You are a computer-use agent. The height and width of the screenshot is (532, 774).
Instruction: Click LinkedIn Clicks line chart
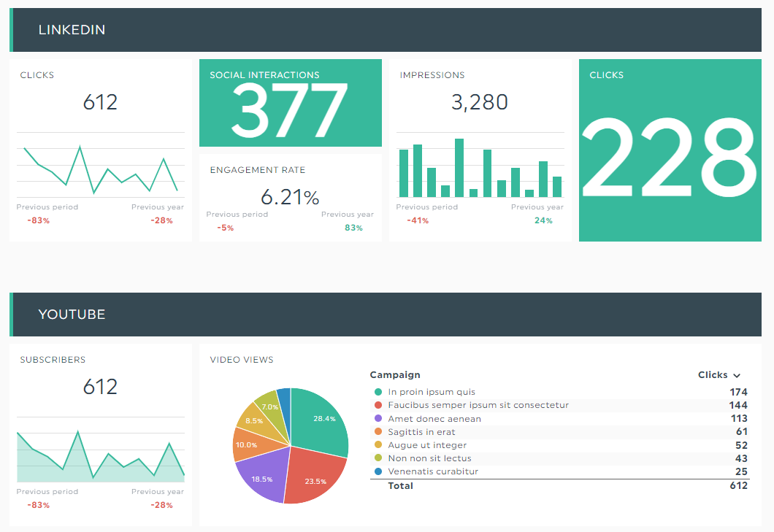(101, 166)
